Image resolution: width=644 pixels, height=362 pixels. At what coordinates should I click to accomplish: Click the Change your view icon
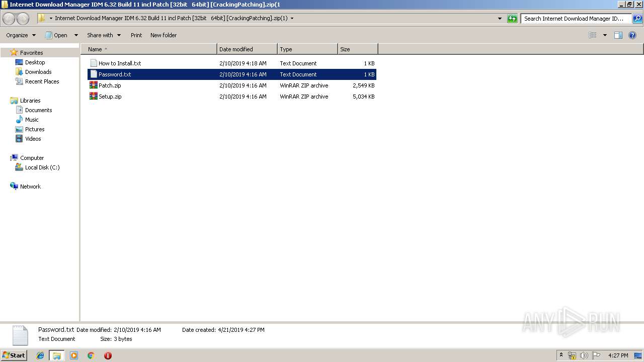coord(593,35)
